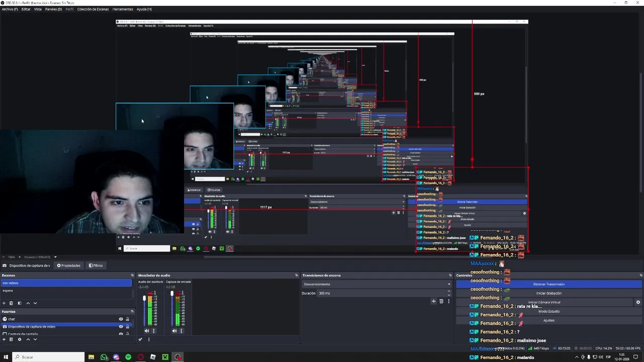Open the Editar menu
Viewport: 644px width, 362px height.
tap(26, 9)
